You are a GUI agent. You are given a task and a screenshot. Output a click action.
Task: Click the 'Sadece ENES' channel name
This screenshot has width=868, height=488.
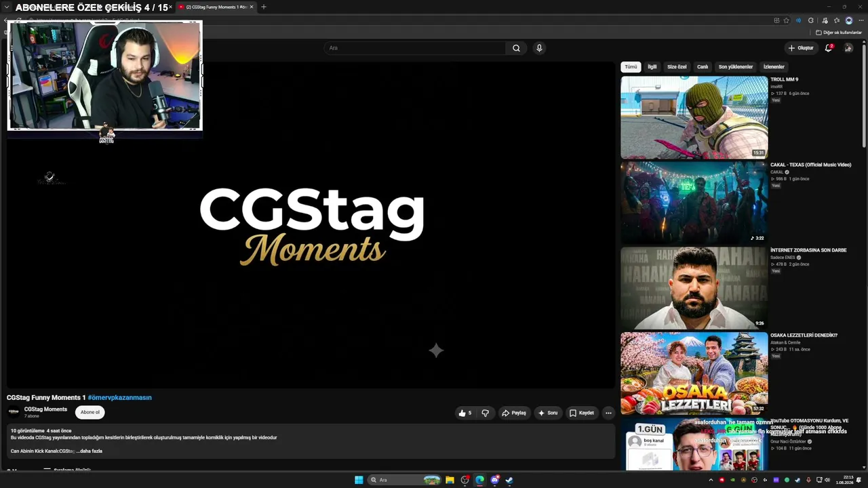(x=783, y=258)
